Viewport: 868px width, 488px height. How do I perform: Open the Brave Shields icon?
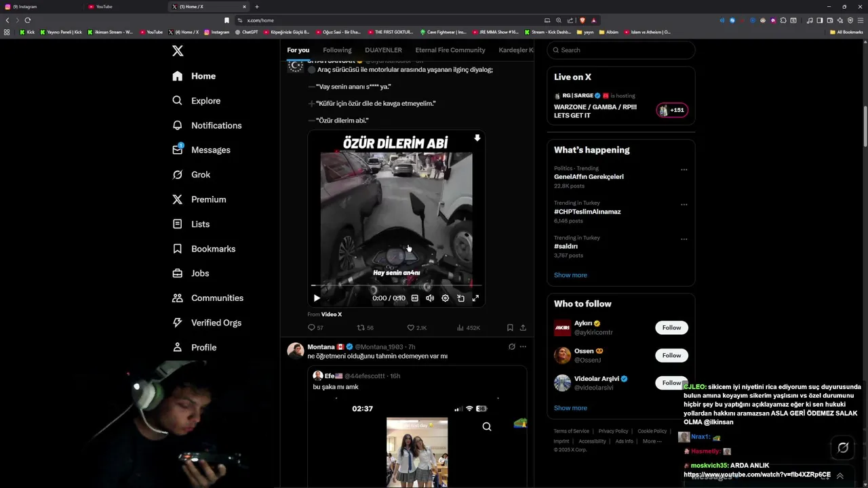click(x=582, y=20)
